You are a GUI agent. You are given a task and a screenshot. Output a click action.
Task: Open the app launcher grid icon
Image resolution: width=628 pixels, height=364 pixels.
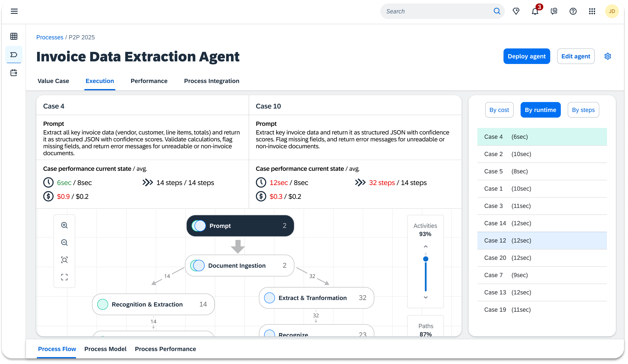(592, 11)
